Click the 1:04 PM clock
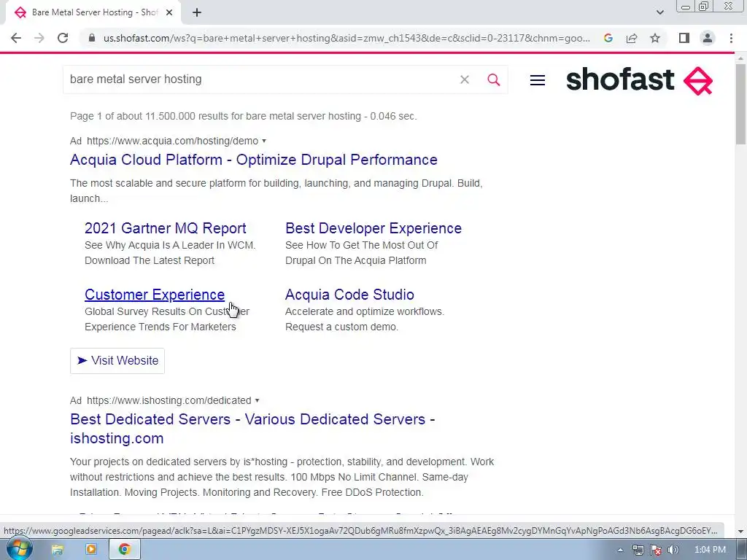The width and height of the screenshot is (747, 560). tap(710, 550)
